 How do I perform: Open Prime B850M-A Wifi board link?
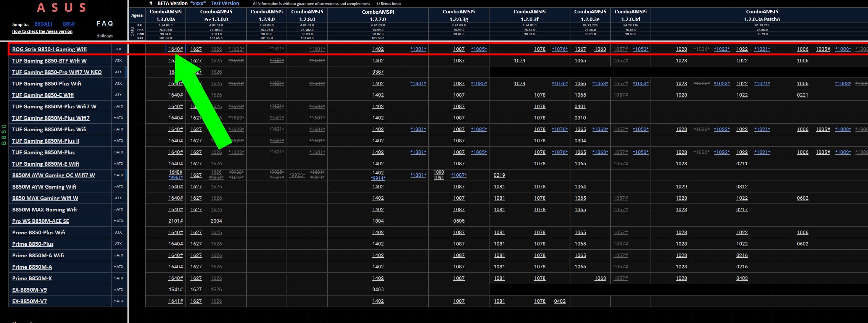click(x=38, y=255)
